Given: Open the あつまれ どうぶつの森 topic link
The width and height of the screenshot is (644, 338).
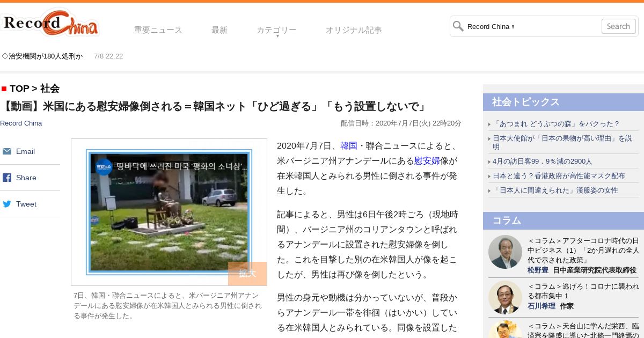Looking at the screenshot, I should 557,123.
